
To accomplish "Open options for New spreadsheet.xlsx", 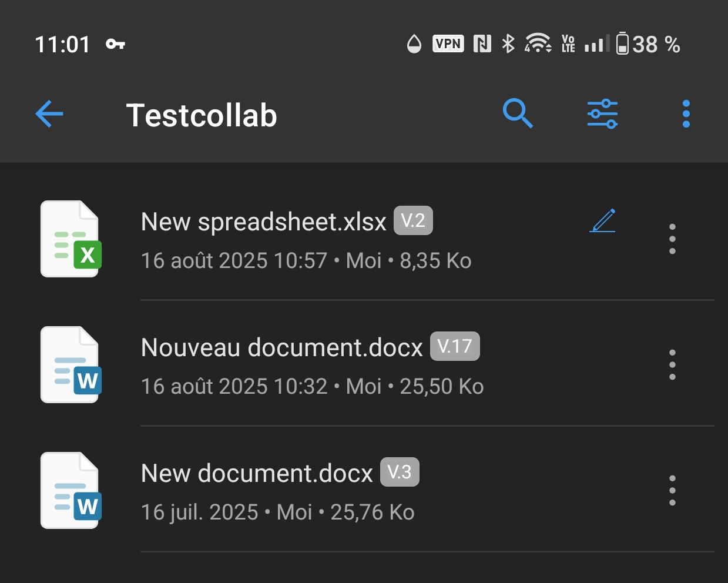I will [x=672, y=239].
